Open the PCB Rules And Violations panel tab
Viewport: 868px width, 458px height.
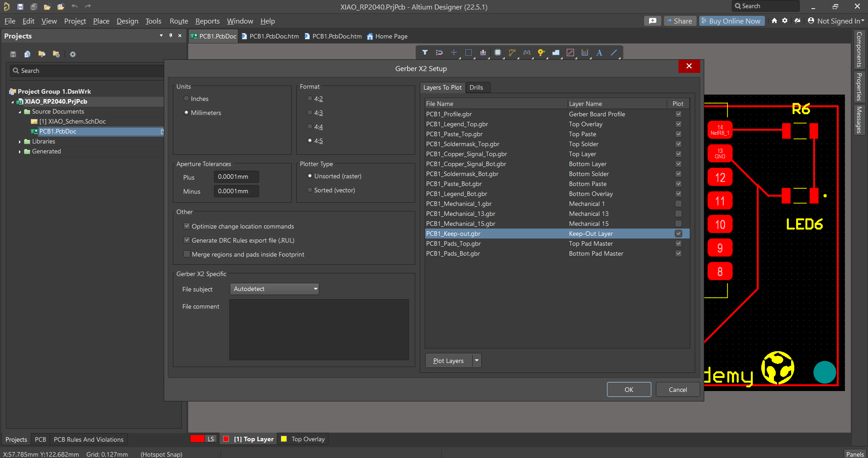pos(89,439)
